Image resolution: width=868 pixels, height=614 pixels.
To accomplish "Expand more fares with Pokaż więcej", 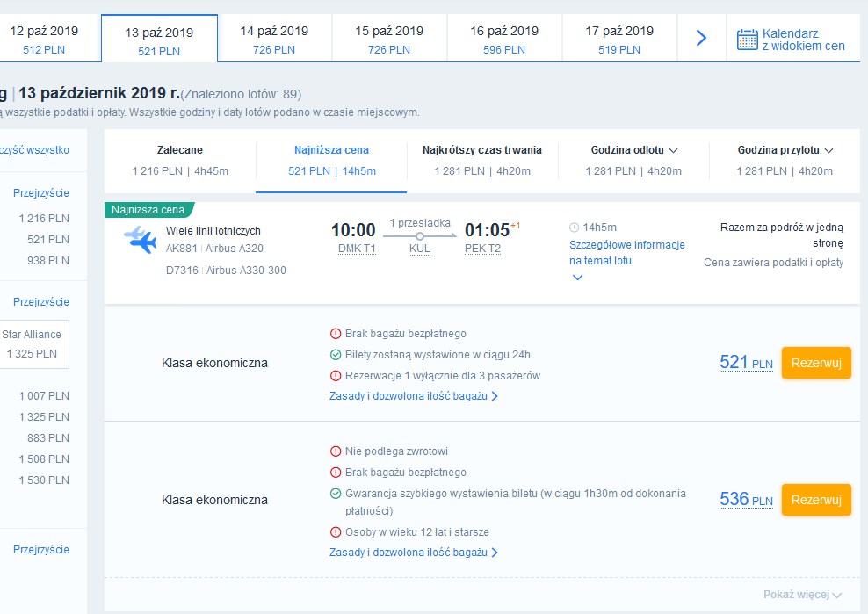I will (802, 595).
